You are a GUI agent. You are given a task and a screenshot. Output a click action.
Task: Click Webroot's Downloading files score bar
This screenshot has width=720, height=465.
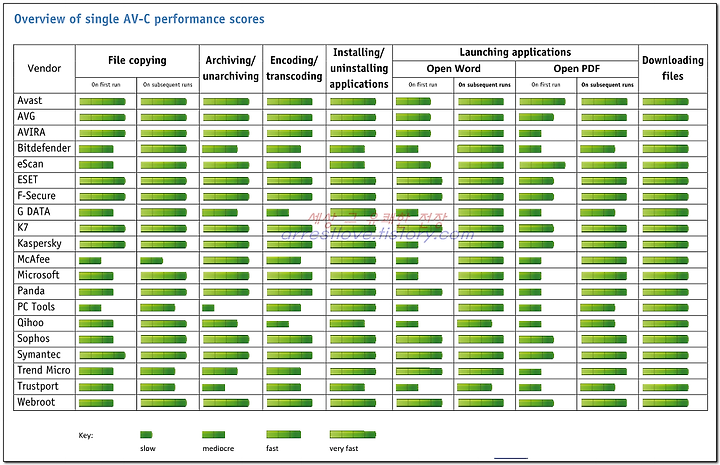665,403
